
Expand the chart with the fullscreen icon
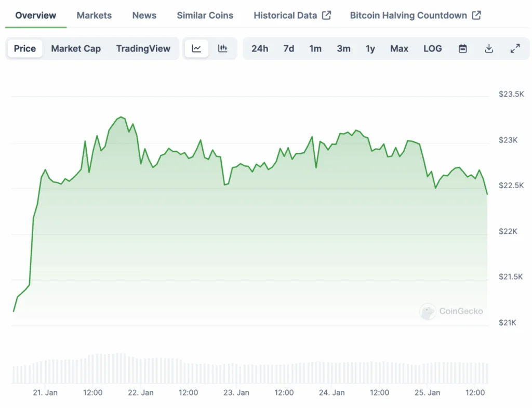515,48
